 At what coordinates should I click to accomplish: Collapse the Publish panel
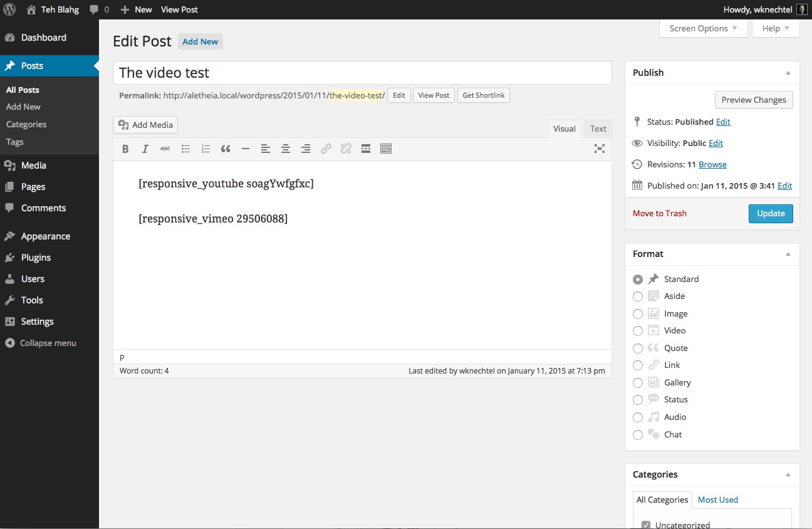pos(788,73)
